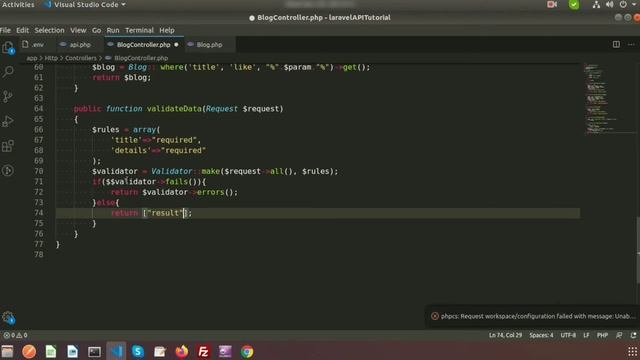Click the validateData function name
The width and height of the screenshot is (640, 360).
coord(174,109)
